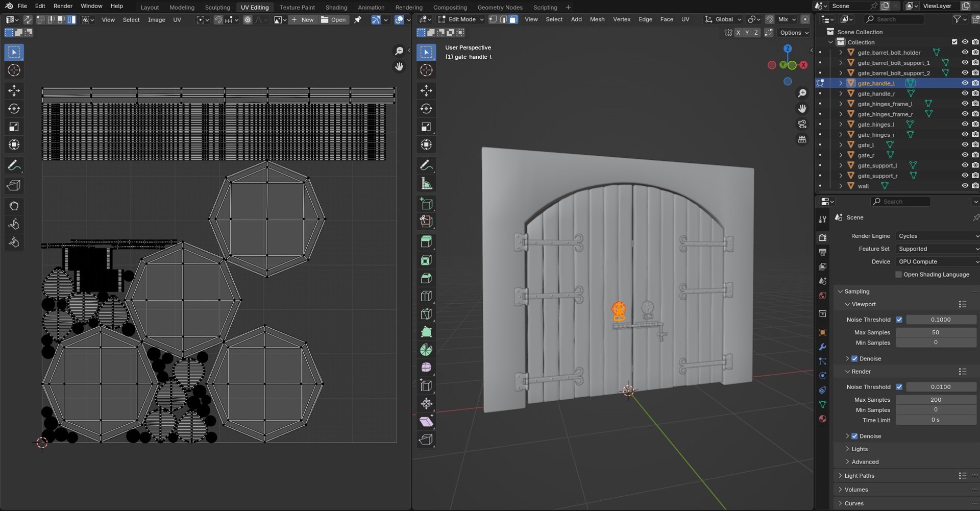
Task: Click the X mirror axis button
Action: pyautogui.click(x=738, y=33)
